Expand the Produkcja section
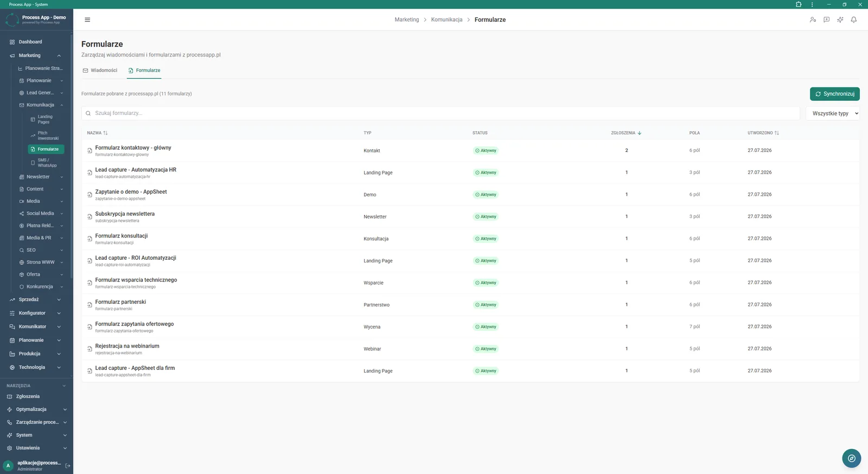Screen dimensions: 868x474 (59, 354)
